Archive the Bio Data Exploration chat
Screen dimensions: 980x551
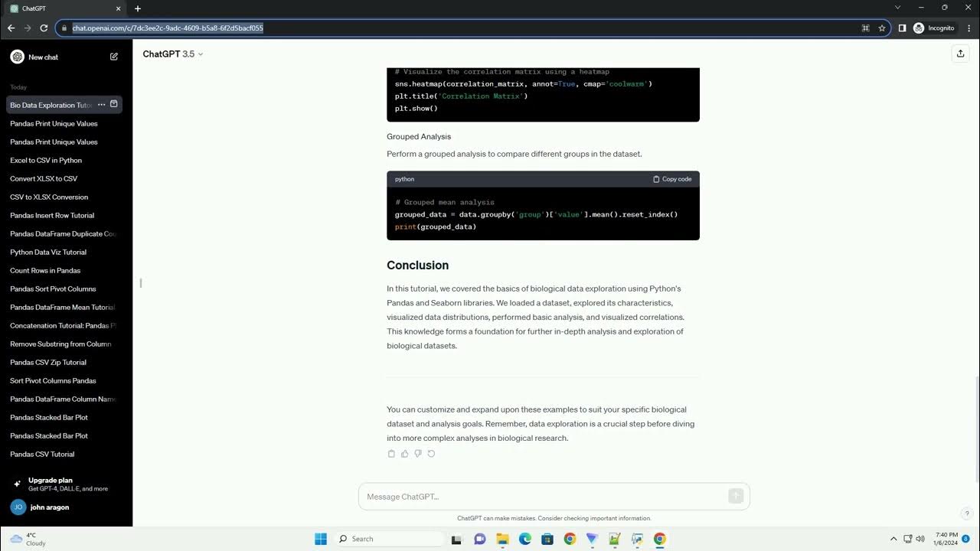[114, 105]
